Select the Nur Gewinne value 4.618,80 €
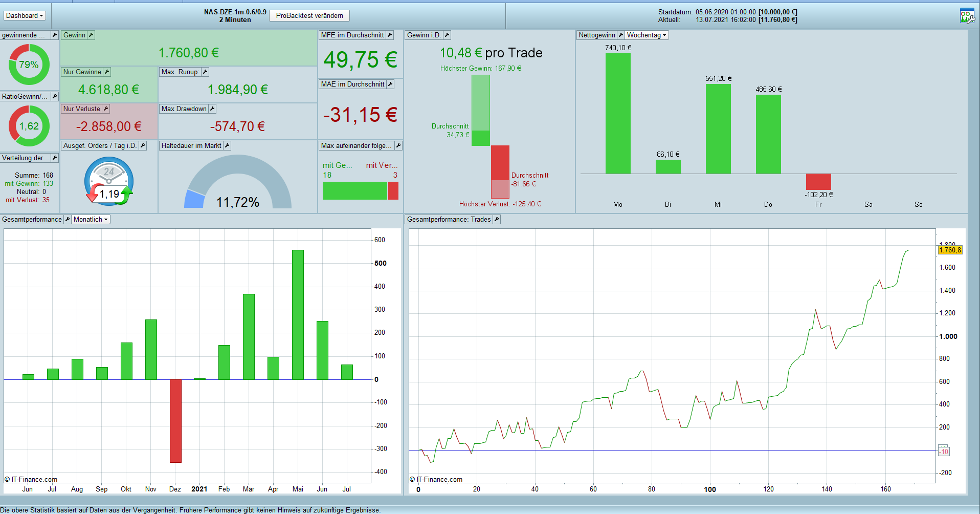 point(108,90)
